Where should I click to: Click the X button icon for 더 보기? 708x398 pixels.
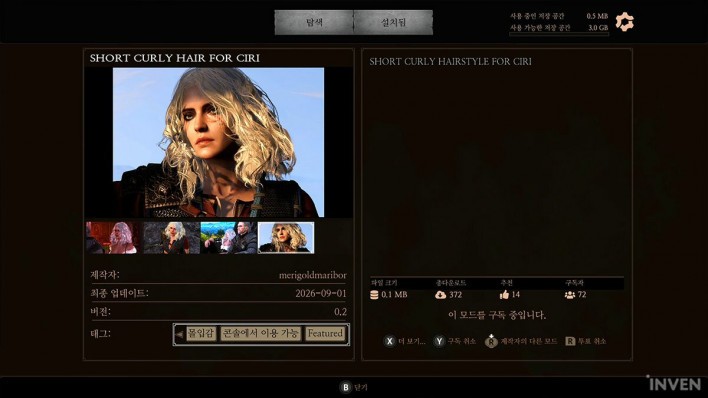390,341
